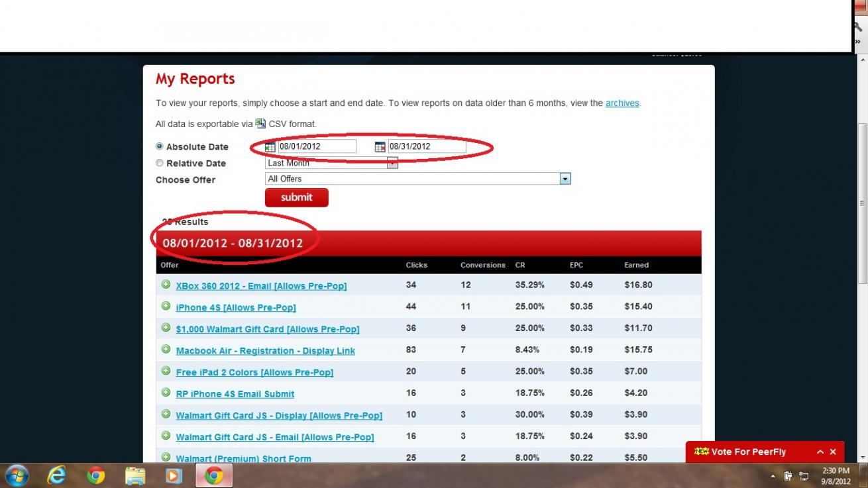Image resolution: width=868 pixels, height=488 pixels.
Task: Open XBox 360 2012 - Email offer link
Action: click(x=261, y=286)
